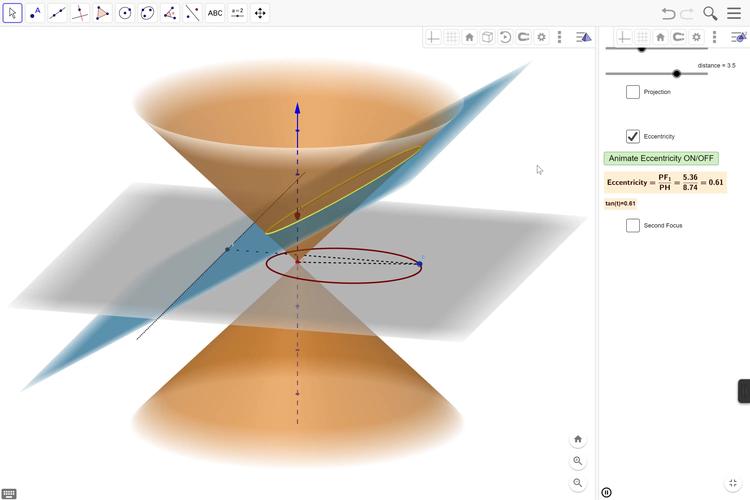This screenshot has height=500, width=750.
Task: Click Animate Eccentricity ON/OFF button
Action: click(661, 158)
